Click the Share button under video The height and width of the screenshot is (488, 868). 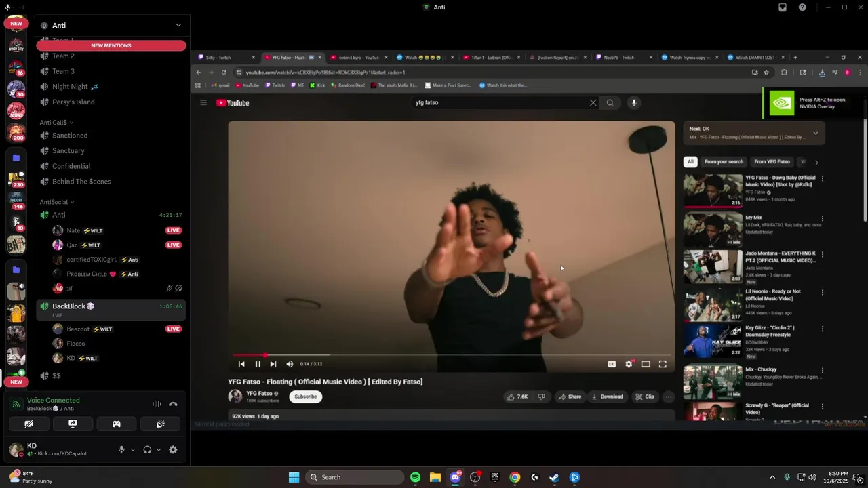570,396
